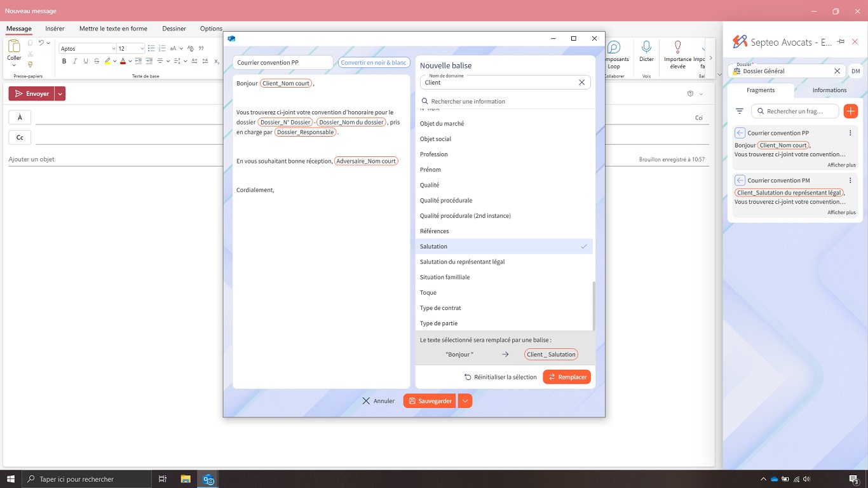
Task: Clear the Dossier Général field
Action: pos(837,71)
